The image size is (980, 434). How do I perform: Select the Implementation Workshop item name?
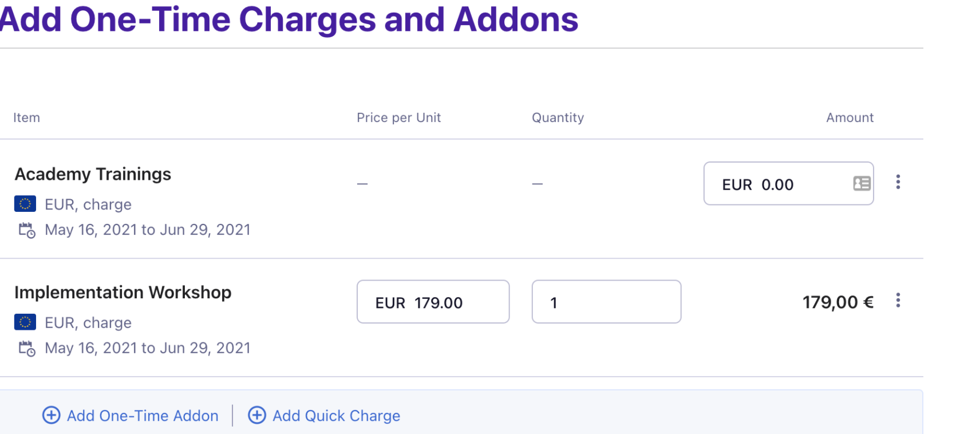pyautogui.click(x=123, y=292)
